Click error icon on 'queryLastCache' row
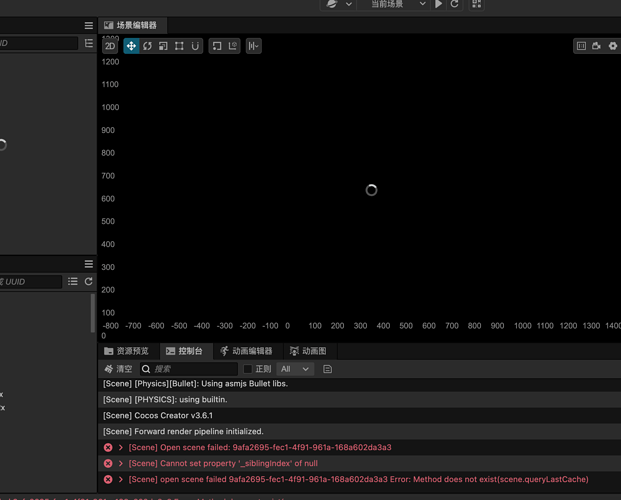This screenshot has width=621, height=500. pos(108,479)
